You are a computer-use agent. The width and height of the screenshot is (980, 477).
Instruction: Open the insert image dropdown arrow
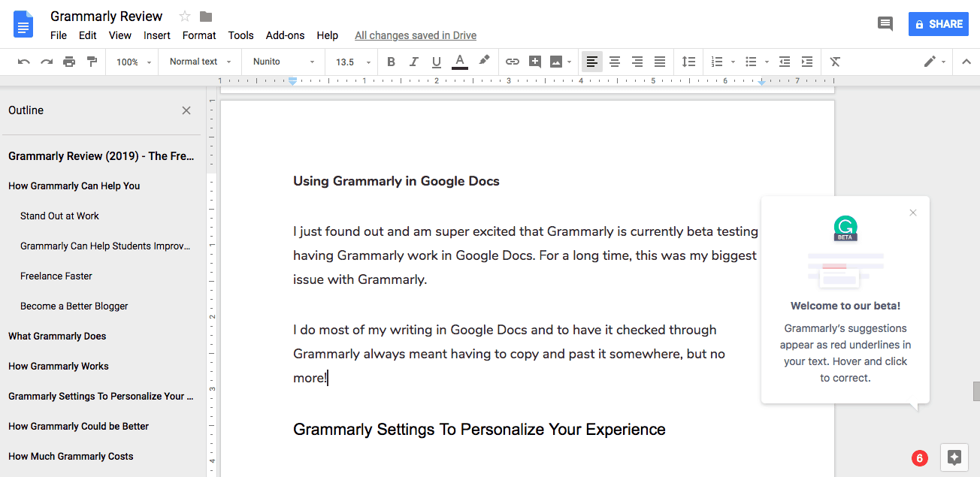point(569,62)
